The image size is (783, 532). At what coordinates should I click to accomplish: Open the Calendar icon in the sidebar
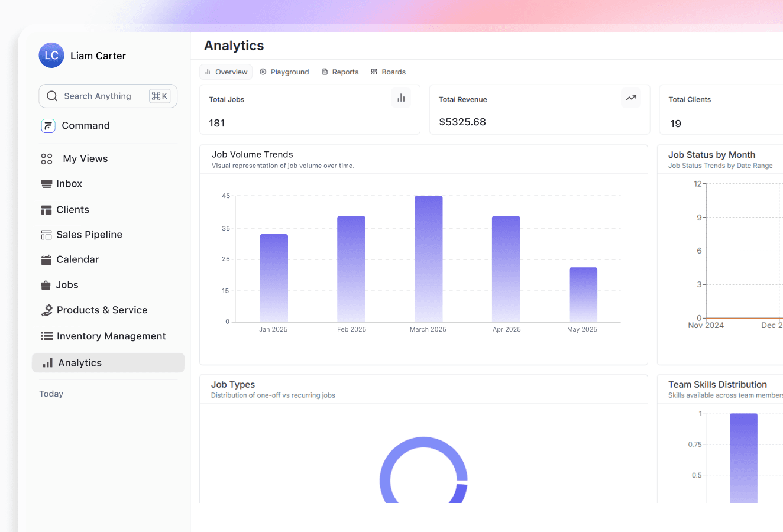coord(46,259)
